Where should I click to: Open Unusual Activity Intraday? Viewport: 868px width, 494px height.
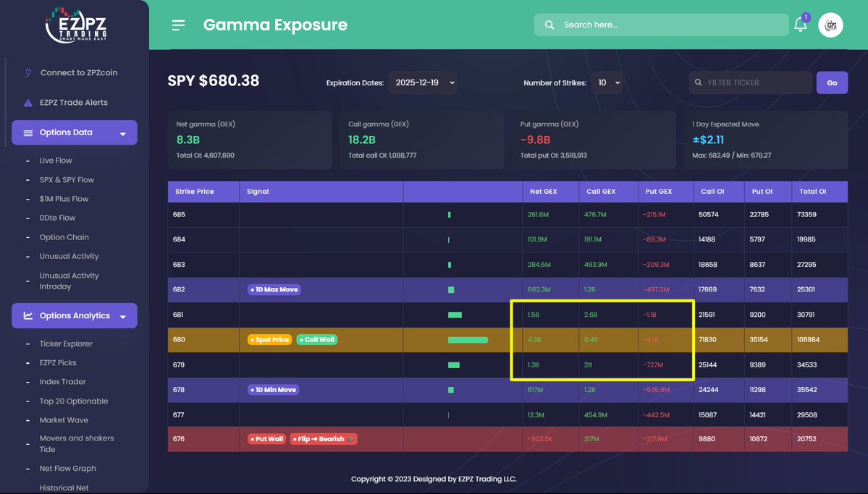tap(69, 281)
